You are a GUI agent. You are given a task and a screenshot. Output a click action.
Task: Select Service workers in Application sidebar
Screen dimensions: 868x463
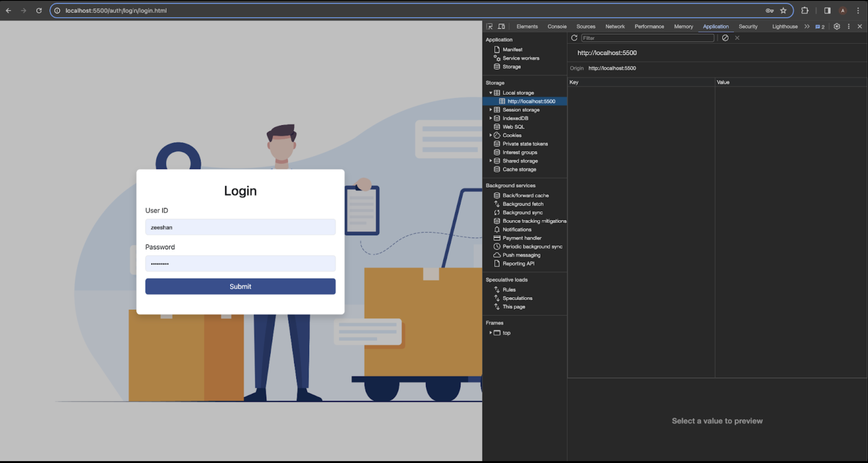click(521, 58)
